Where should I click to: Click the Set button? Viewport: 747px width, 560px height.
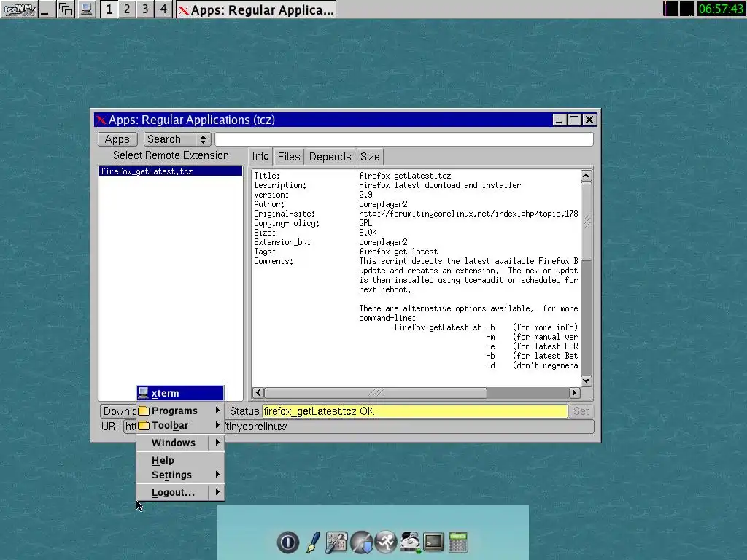pyautogui.click(x=581, y=411)
